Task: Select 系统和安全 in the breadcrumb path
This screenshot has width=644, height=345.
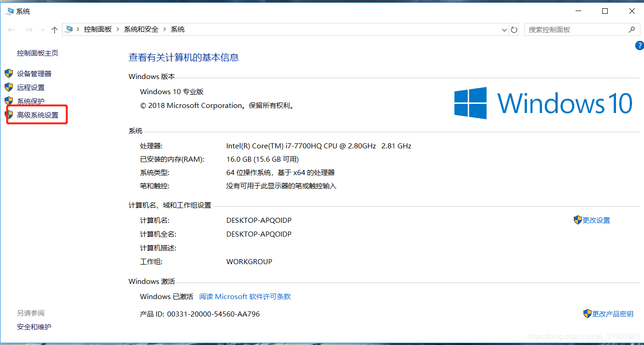Action: [x=141, y=29]
